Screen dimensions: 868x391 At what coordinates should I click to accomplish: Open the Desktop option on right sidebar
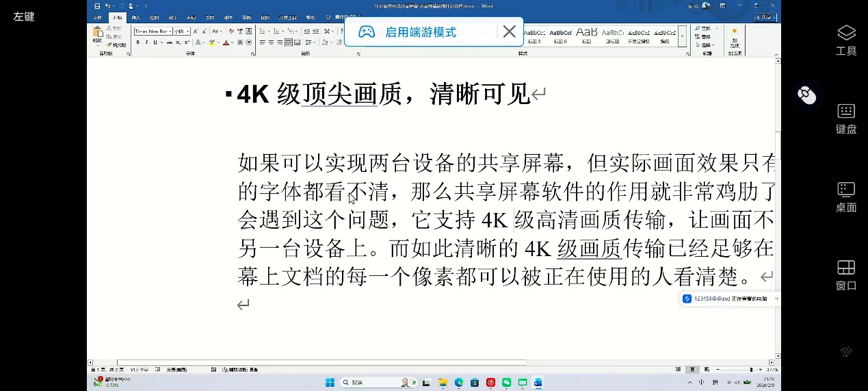point(846,197)
